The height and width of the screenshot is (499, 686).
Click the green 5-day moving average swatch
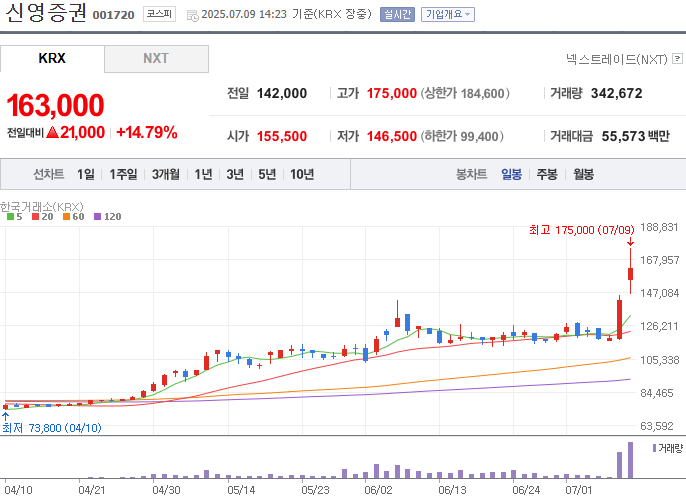click(x=10, y=216)
